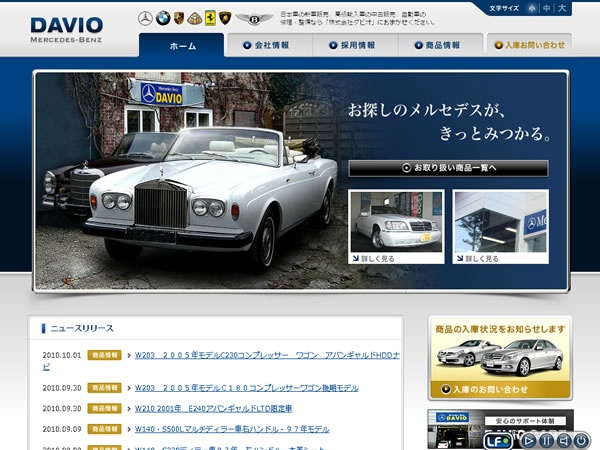
Task: Open the W203 C180 コンプレッサーワゴン news link
Action: (246, 388)
